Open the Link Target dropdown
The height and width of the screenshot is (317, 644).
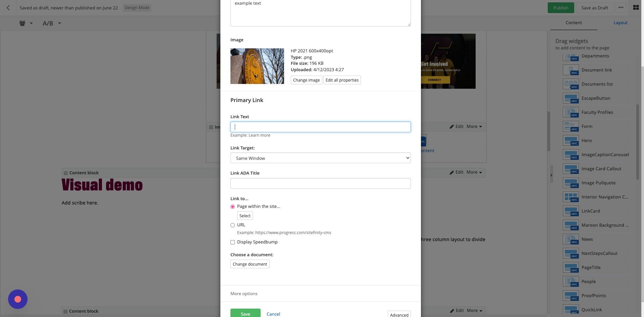click(320, 158)
